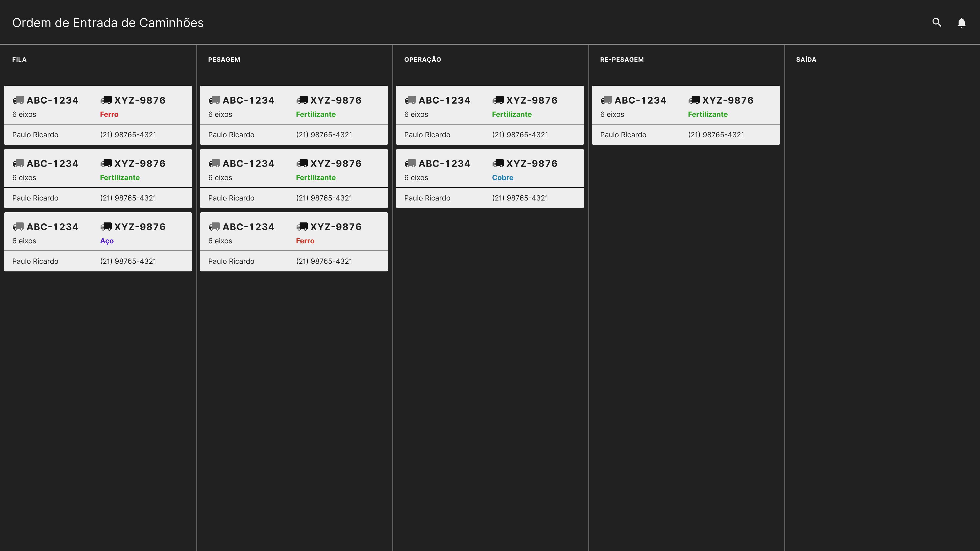Click the truck cab icon on the Aço card
The width and height of the screenshot is (980, 551).
click(x=18, y=227)
